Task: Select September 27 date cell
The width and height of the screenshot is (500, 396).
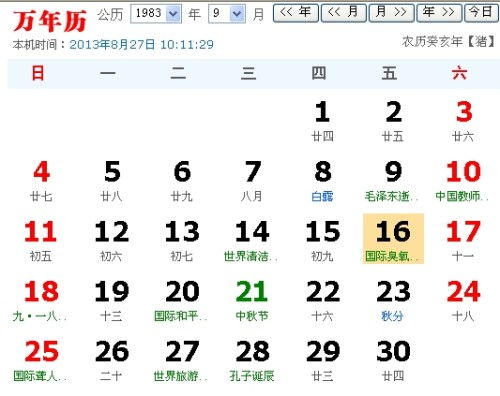Action: pos(182,360)
